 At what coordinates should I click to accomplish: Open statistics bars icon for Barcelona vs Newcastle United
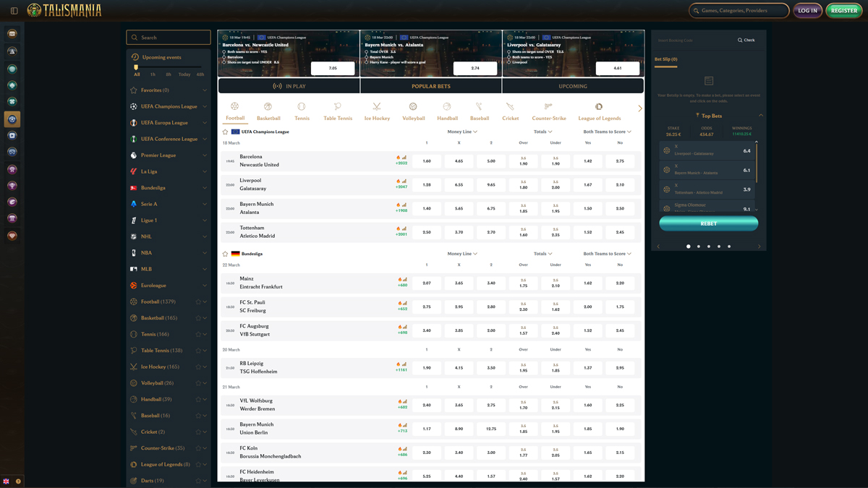tap(404, 158)
